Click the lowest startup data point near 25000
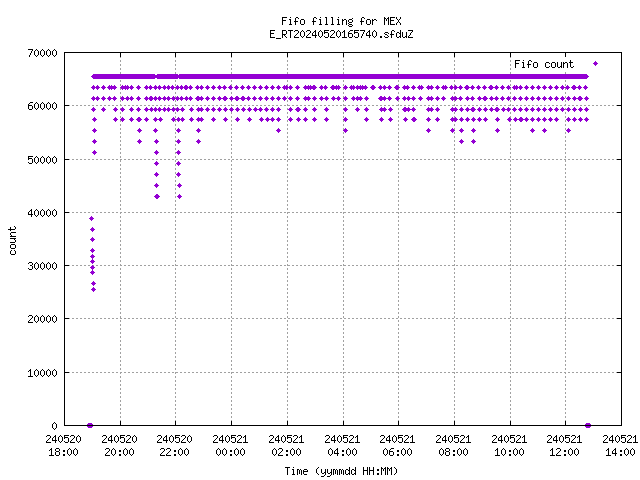This screenshot has height=480, width=640. (x=93, y=290)
